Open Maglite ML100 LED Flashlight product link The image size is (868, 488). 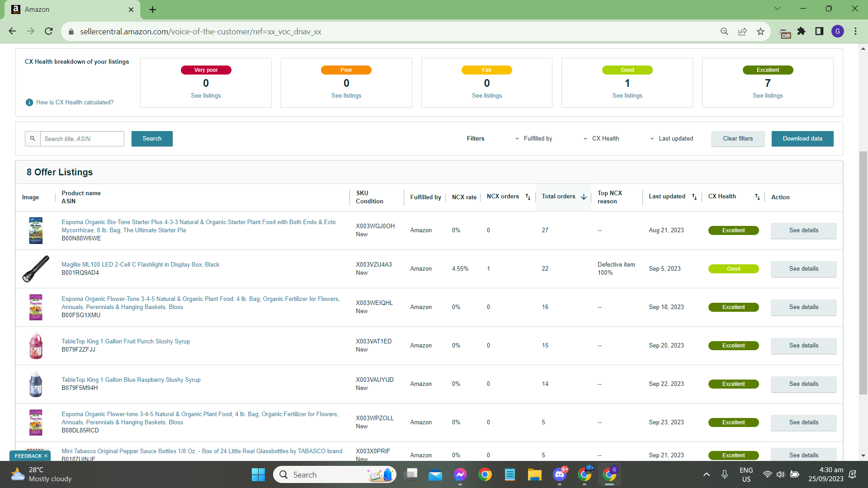pyautogui.click(x=141, y=265)
